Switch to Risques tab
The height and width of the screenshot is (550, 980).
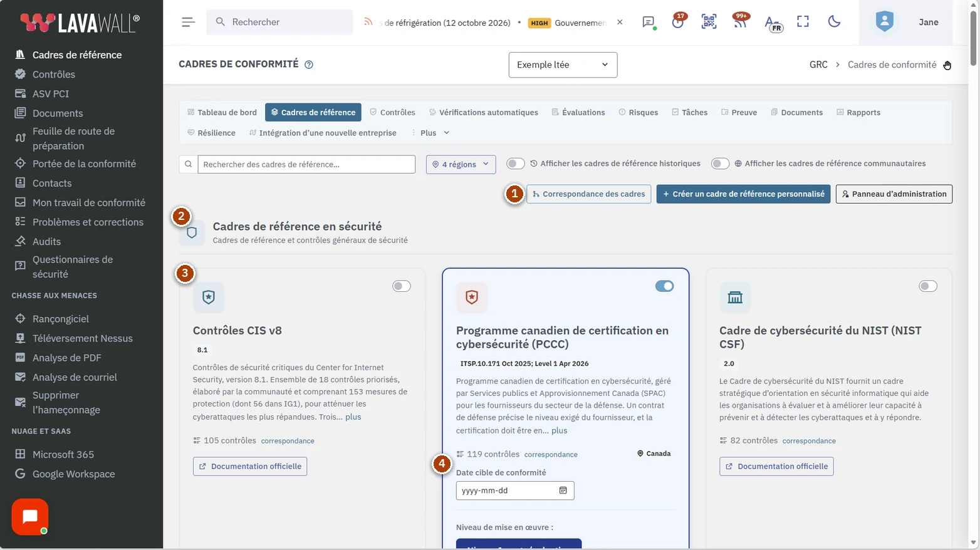click(639, 112)
